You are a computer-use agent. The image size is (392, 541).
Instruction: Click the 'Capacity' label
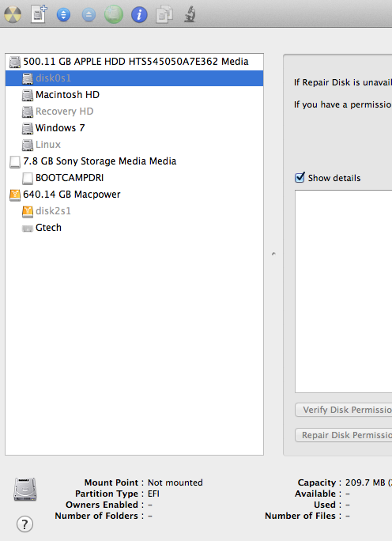316,482
